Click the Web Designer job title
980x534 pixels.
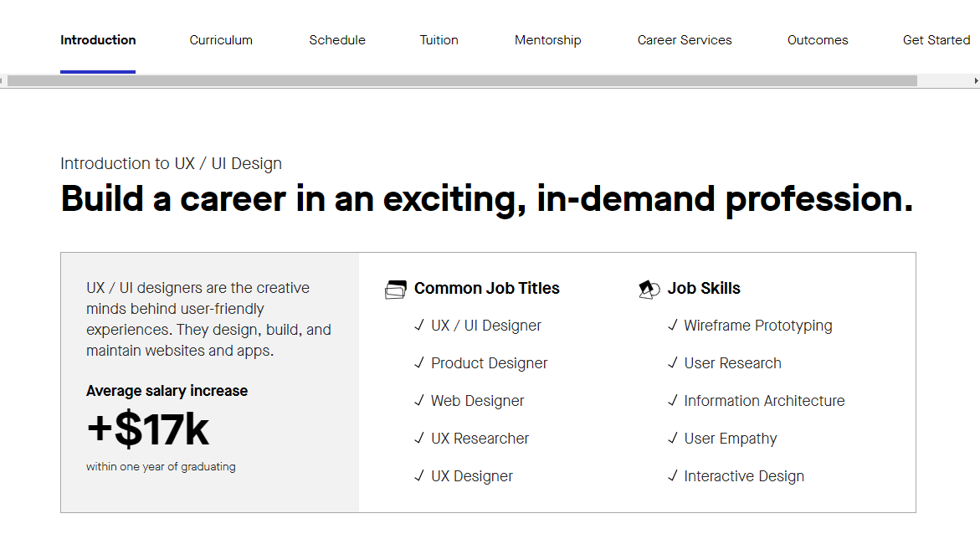click(x=477, y=401)
